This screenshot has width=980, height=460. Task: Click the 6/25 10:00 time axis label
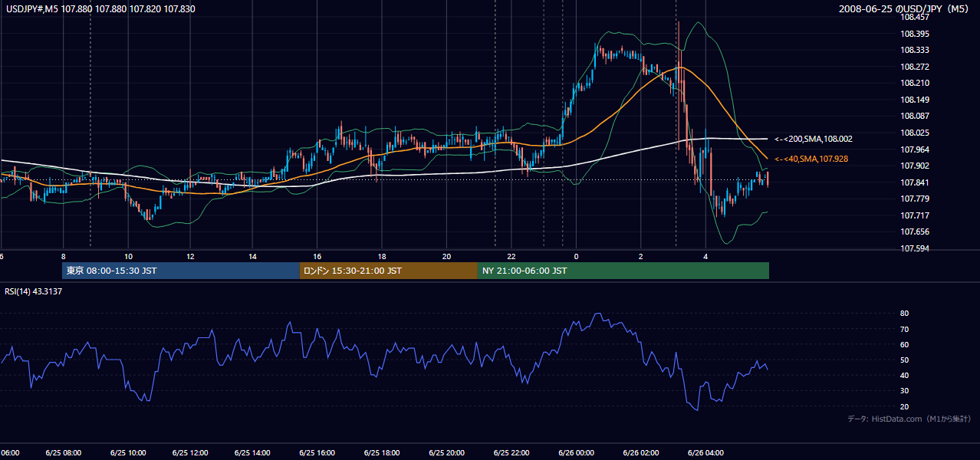128,453
